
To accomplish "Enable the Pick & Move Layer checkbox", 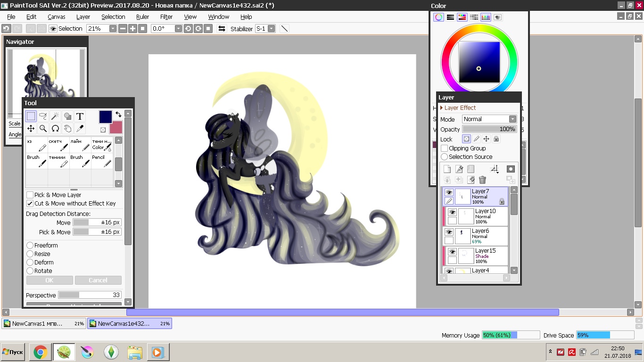I will pyautogui.click(x=30, y=195).
